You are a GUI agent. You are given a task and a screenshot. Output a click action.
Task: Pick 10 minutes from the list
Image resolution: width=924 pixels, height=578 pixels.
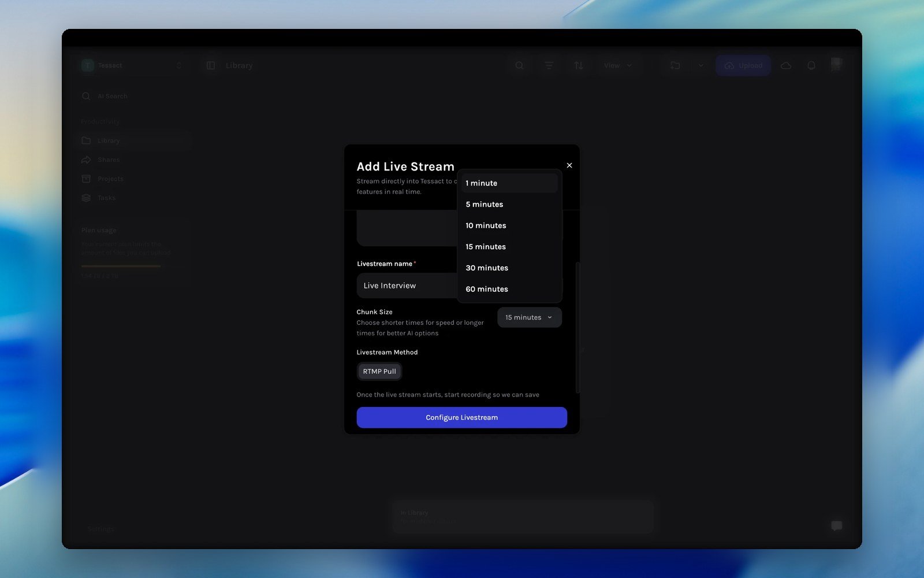pos(509,225)
